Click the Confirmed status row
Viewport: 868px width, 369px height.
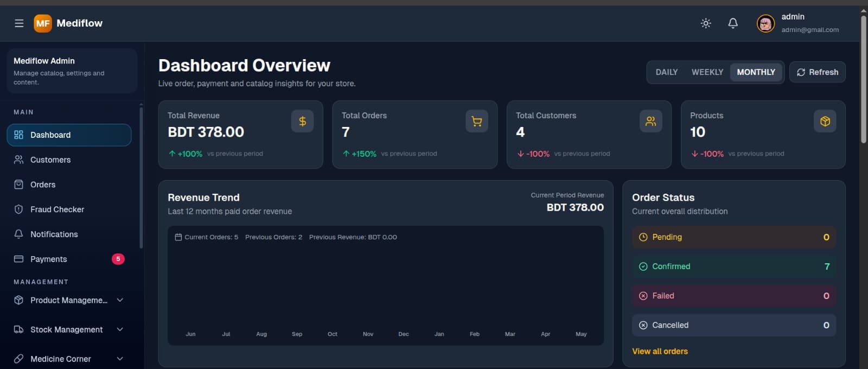tap(734, 266)
